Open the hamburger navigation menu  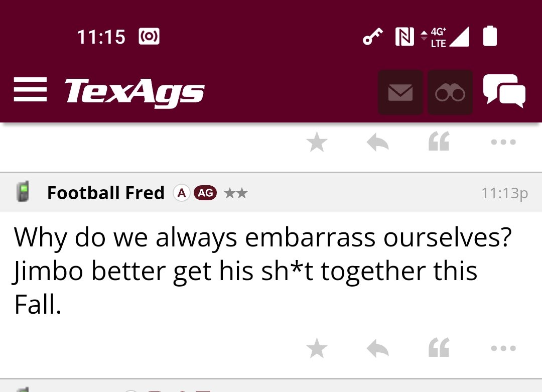pos(30,89)
